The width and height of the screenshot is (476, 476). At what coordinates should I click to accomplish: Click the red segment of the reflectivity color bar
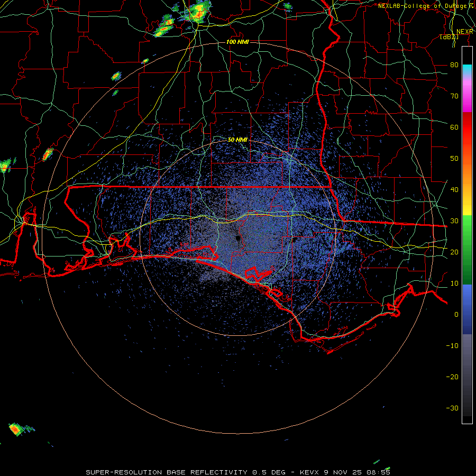467,127
